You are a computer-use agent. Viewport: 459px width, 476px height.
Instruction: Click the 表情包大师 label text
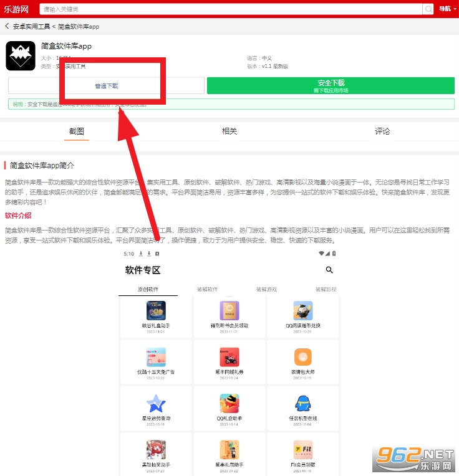[303, 372]
